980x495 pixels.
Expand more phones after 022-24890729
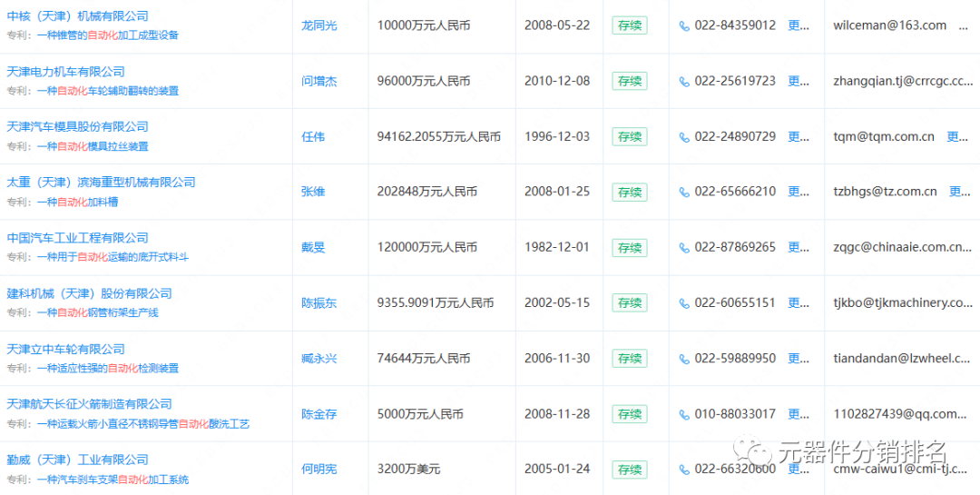[798, 137]
